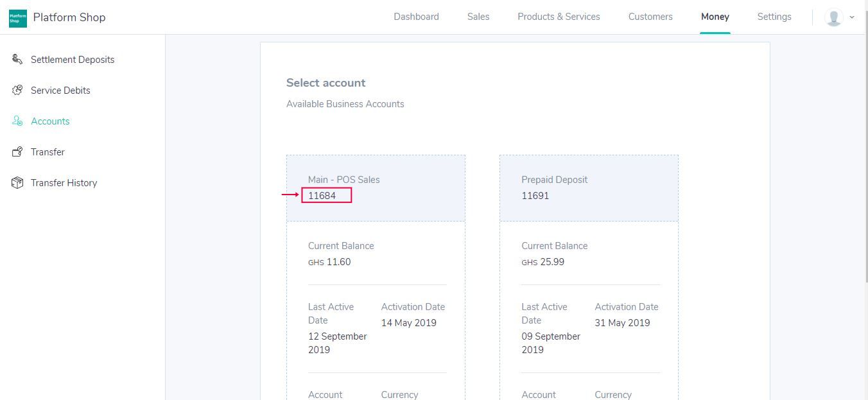Click the Settlement Deposits sidebar icon

(x=17, y=60)
